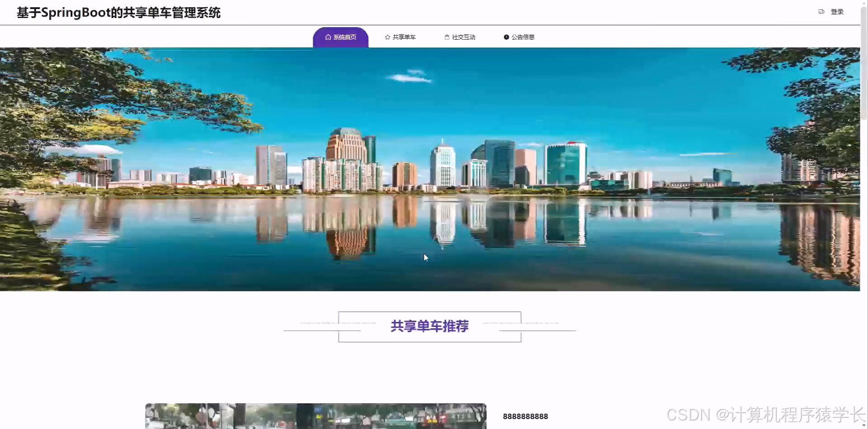Select the 系统首页 tab

[345, 37]
